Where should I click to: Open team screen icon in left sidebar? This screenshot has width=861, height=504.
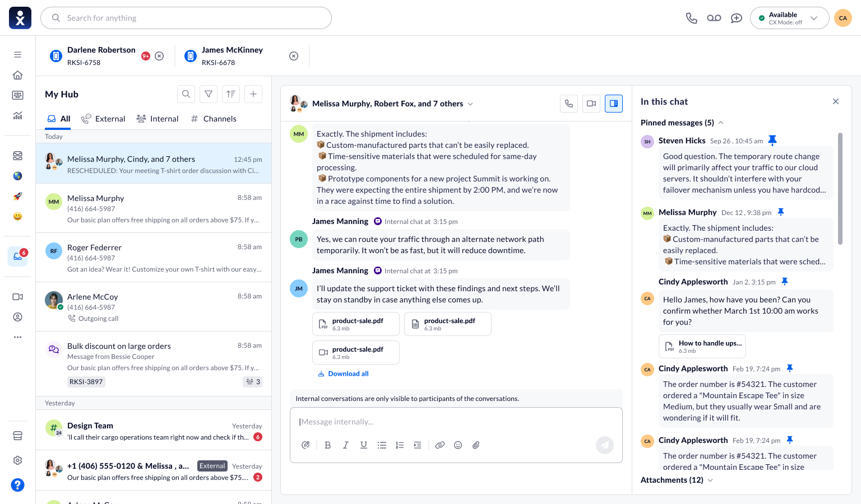(18, 95)
